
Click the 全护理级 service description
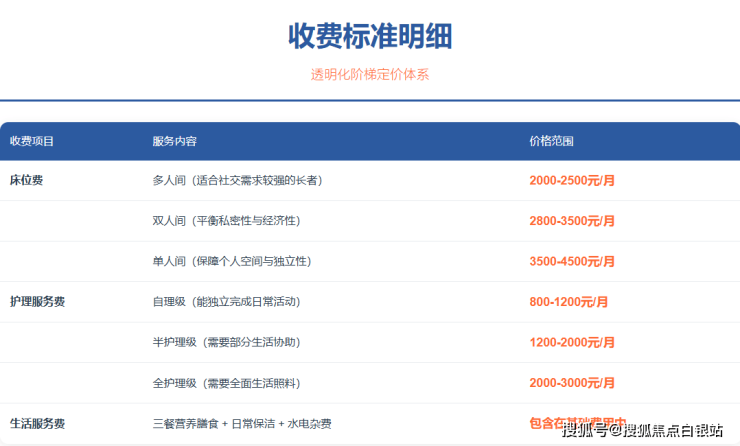pos(231,383)
